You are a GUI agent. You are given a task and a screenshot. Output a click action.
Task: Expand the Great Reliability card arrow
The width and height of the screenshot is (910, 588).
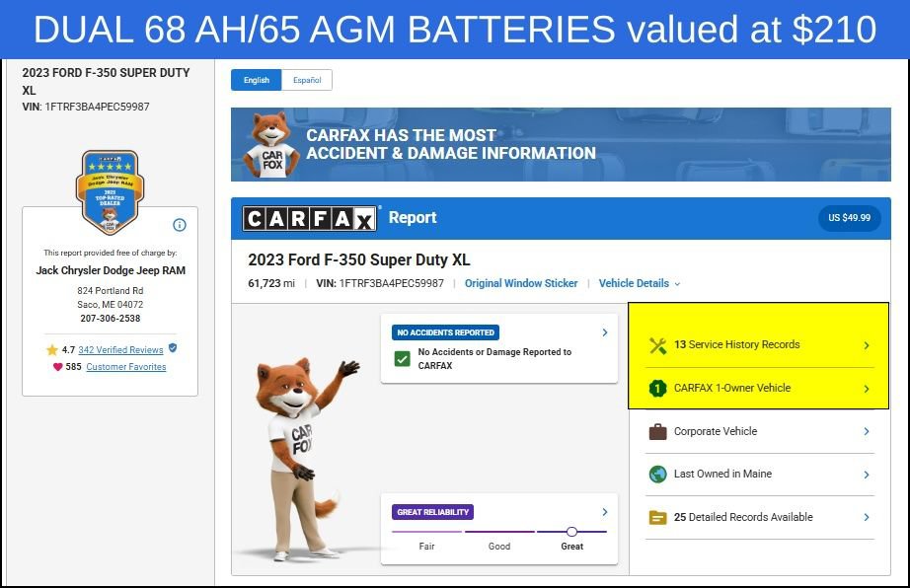point(605,512)
